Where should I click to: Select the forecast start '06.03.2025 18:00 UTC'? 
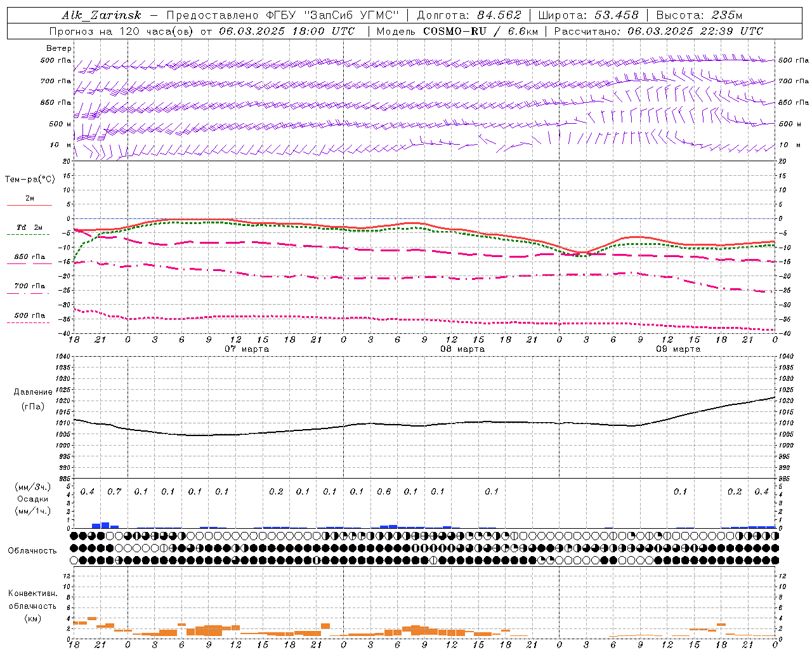[x=287, y=31]
